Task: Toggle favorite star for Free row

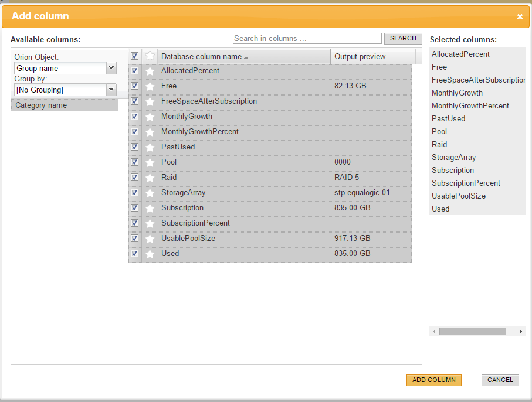Action: [150, 86]
